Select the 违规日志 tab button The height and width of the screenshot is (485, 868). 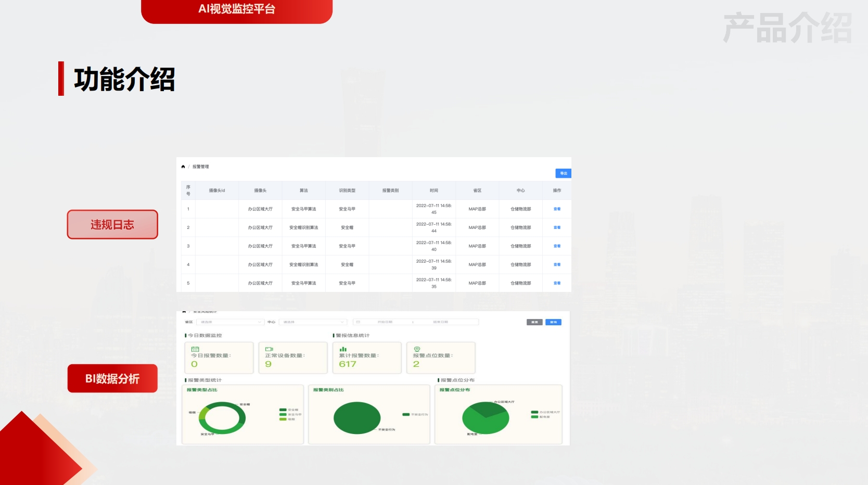click(112, 225)
